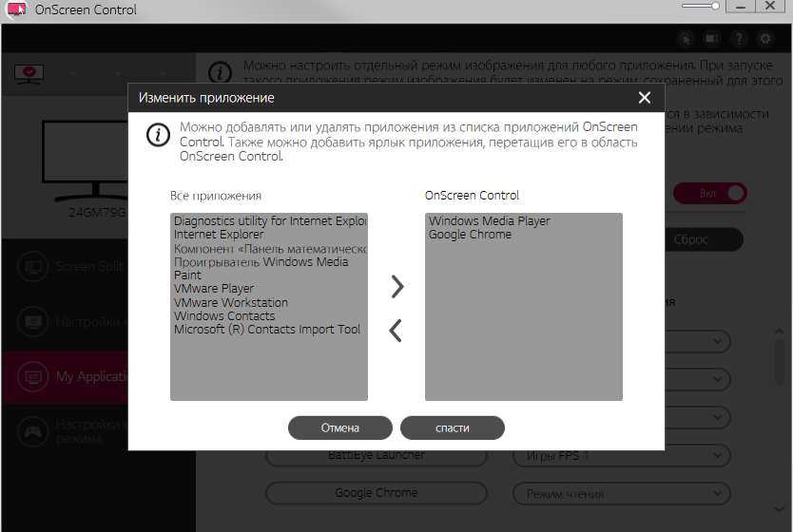This screenshot has width=793, height=532.
Task: Minimize the OnScreen Control window
Action: [x=741, y=6]
